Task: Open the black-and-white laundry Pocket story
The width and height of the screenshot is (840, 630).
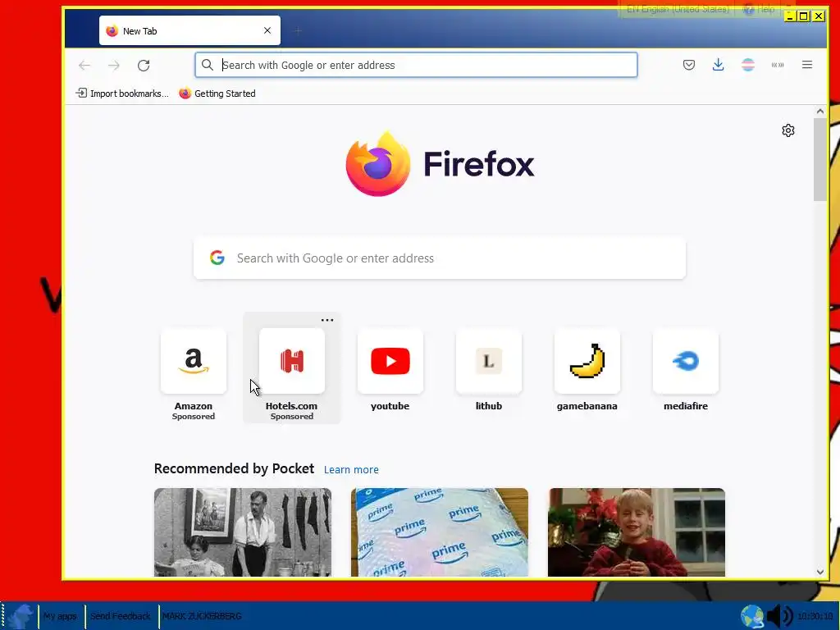Action: 243,532
